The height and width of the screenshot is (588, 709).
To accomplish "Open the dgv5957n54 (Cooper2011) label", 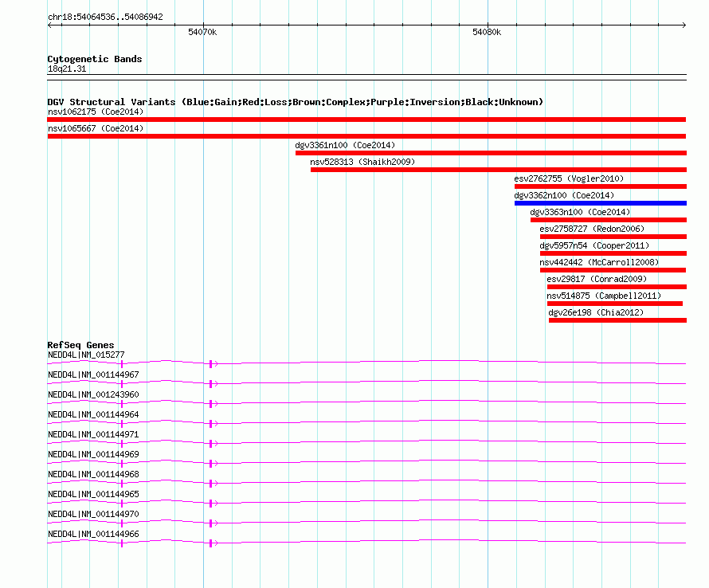I will [594, 245].
